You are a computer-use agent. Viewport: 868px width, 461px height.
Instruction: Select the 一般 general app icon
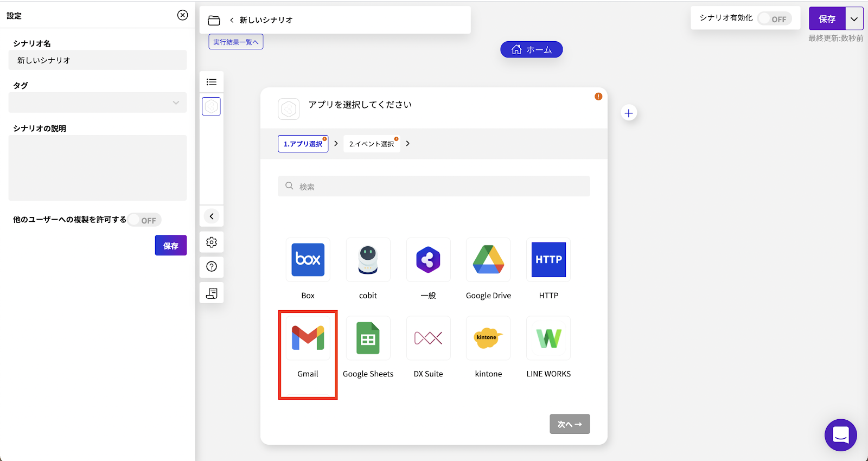coord(428,260)
